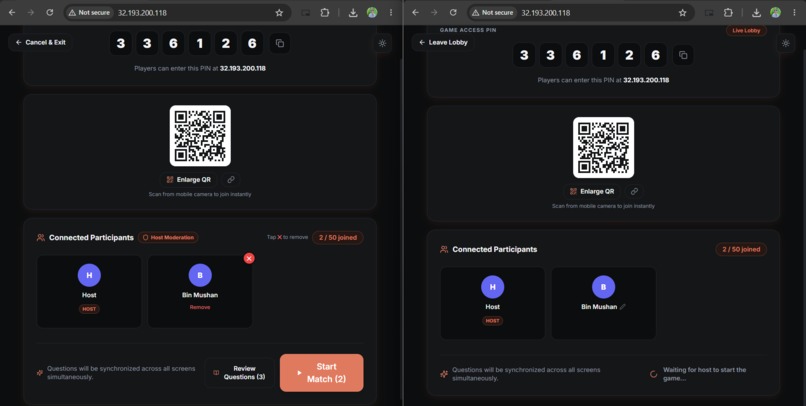The width and height of the screenshot is (806, 406).
Task: Click Bin Mushan avatar in host window
Action: coord(200,275)
